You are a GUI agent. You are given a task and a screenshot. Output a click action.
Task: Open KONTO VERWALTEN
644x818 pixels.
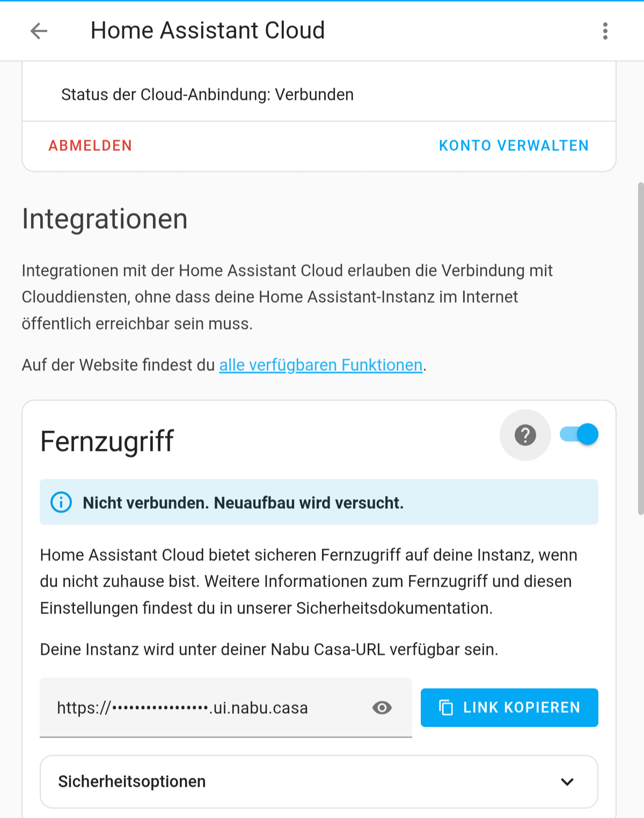tap(514, 145)
